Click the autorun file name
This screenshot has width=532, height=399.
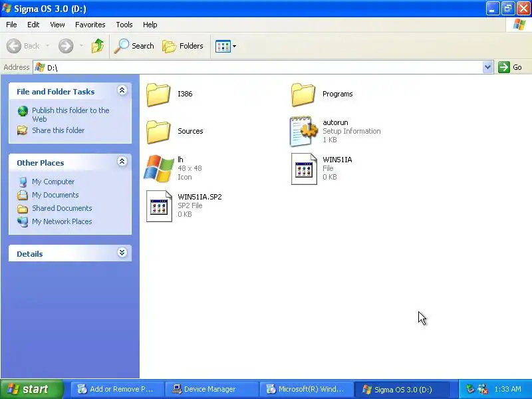point(335,122)
